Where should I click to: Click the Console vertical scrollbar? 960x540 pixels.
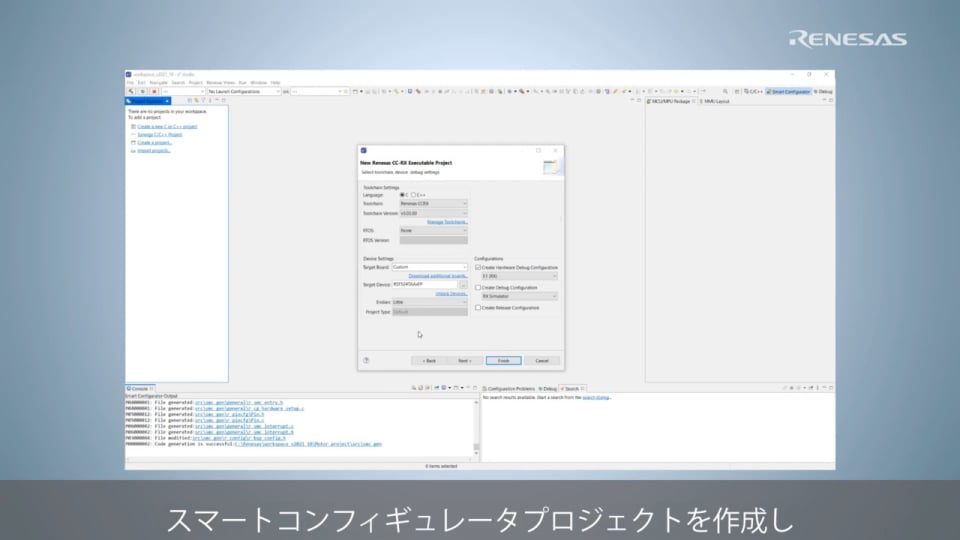pos(476,427)
